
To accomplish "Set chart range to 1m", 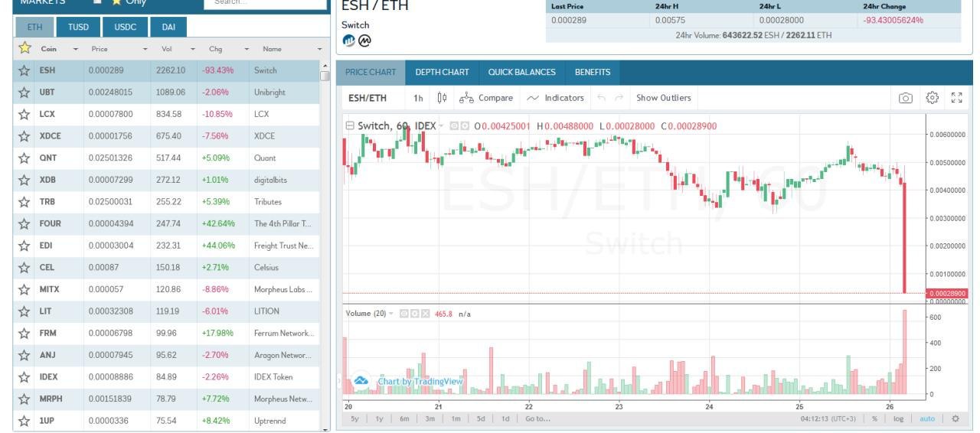I will [x=456, y=418].
